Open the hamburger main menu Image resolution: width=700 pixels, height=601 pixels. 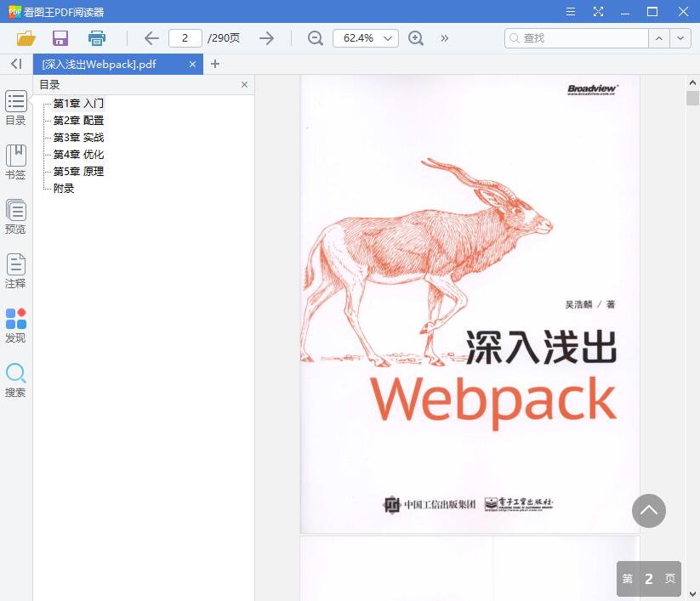pyautogui.click(x=571, y=12)
